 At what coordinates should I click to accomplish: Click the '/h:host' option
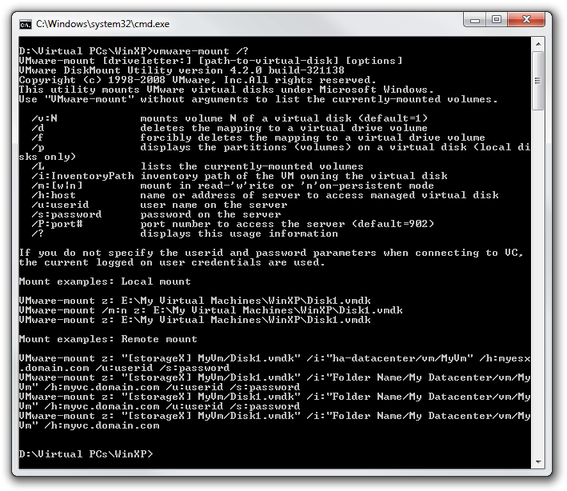tap(54, 195)
